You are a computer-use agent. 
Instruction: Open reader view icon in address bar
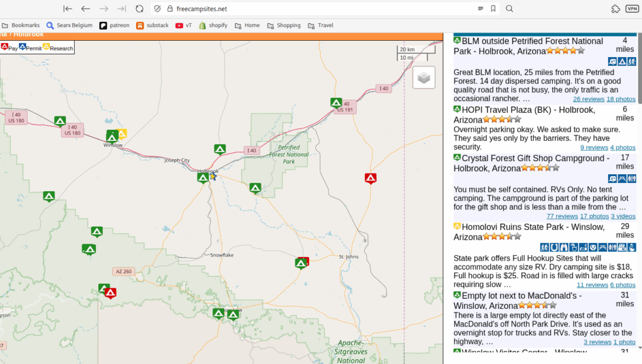pyautogui.click(x=480, y=9)
